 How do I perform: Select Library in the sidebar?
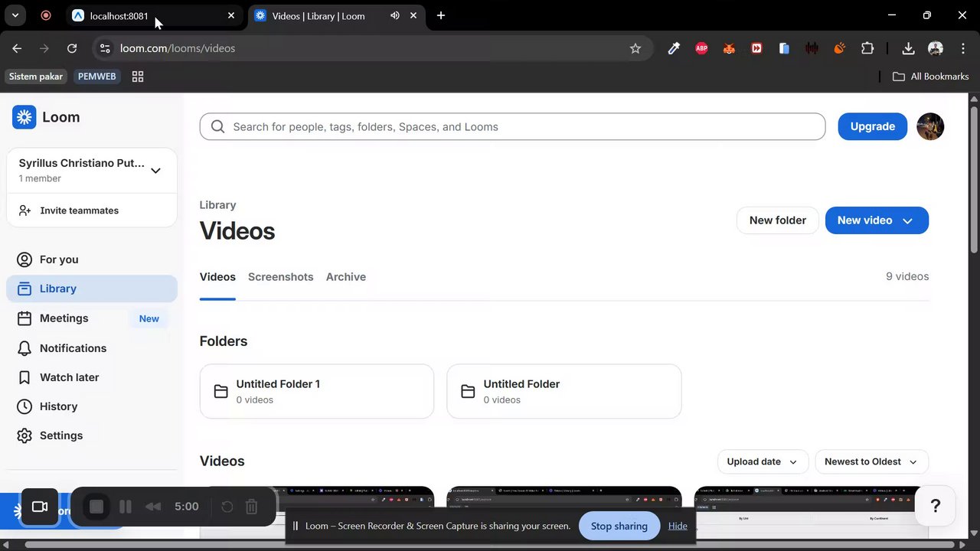92,289
